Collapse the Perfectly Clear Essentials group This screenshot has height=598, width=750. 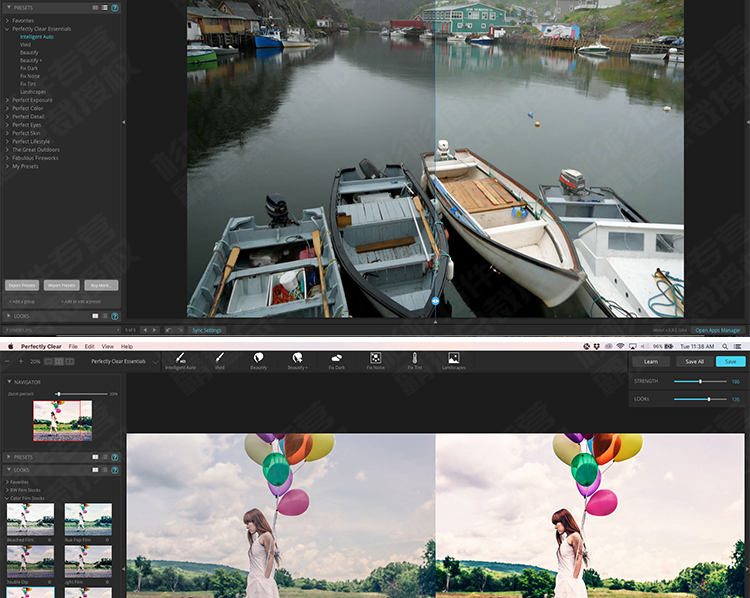[7, 29]
